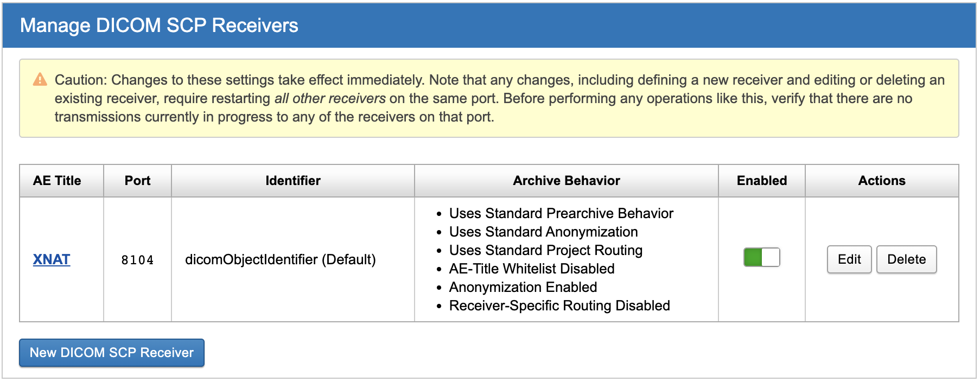Image resolution: width=980 pixels, height=382 pixels.
Task: Click the Actions column header
Action: pos(882,181)
